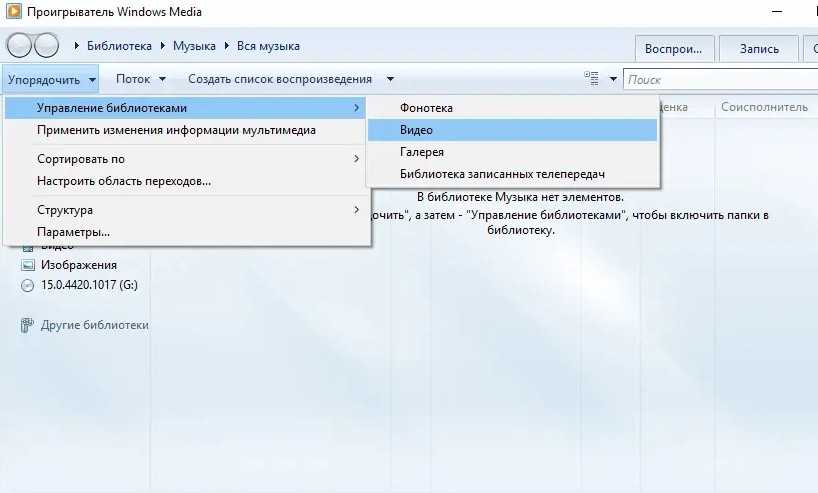Click the Поиск search field
Screen dimensions: 818x493
click(718, 79)
